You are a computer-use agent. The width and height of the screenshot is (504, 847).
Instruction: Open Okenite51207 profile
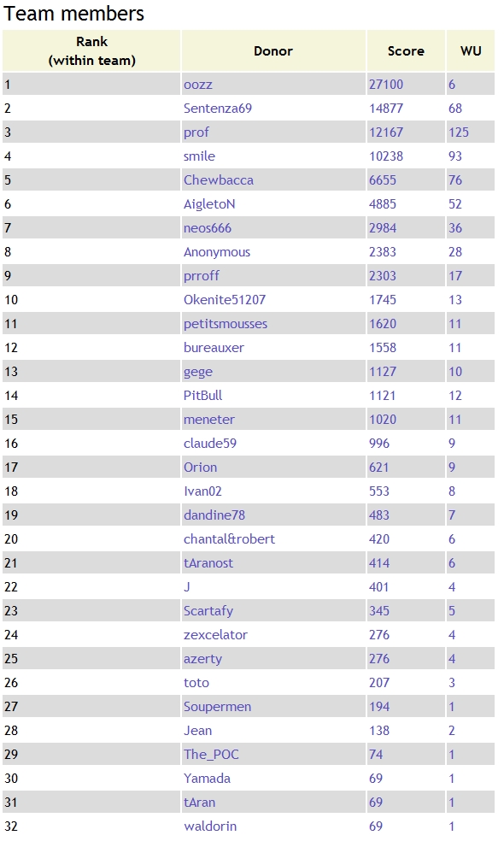click(x=225, y=300)
